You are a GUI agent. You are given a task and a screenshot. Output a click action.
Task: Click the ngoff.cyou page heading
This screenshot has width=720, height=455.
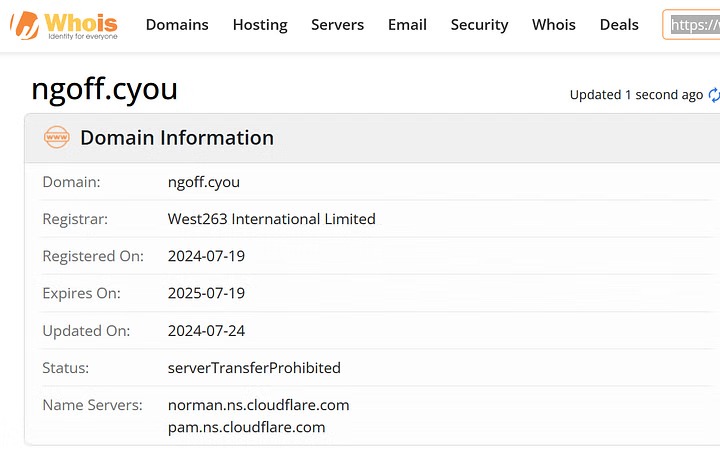tap(104, 90)
